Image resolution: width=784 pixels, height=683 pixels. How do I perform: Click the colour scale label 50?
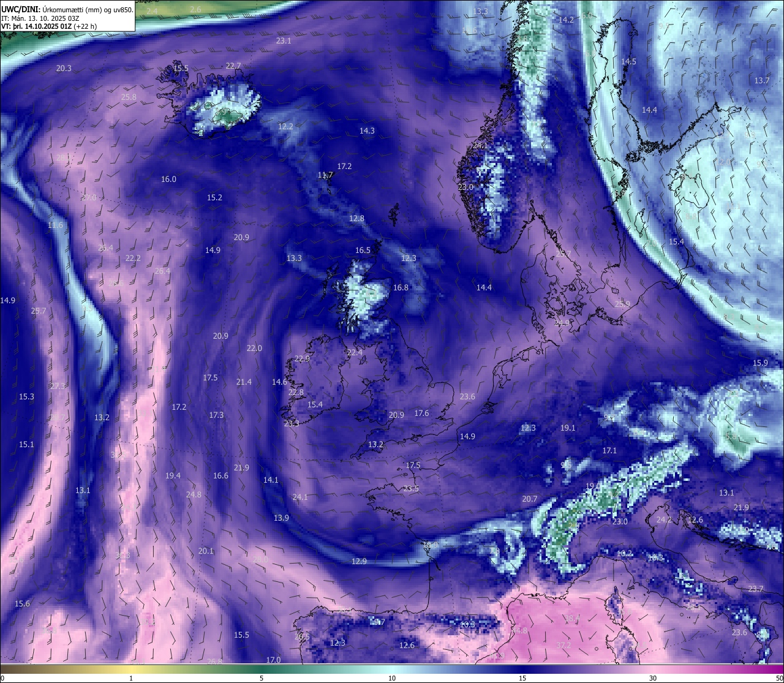tap(779, 678)
